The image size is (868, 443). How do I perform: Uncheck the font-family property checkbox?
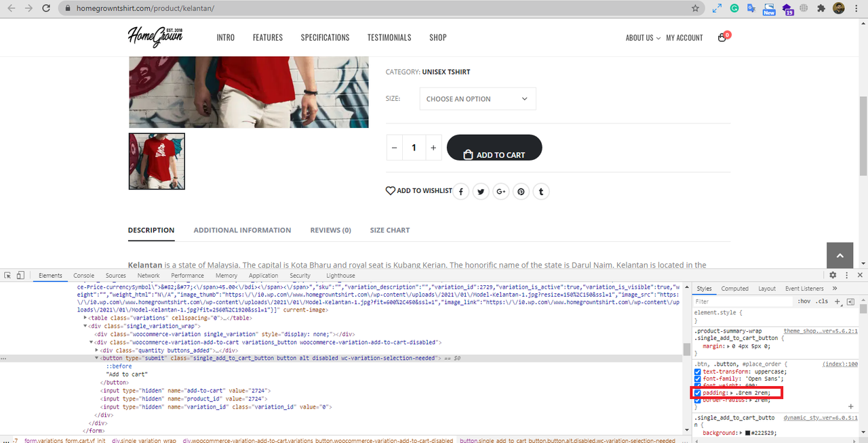(698, 379)
